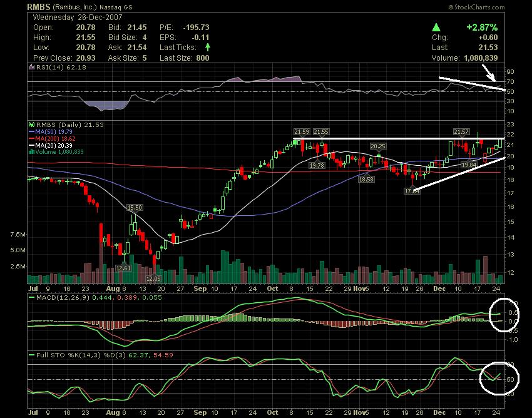532x418 pixels.
Task: Click the green Last Ticks up arrow
Action: coord(208,47)
